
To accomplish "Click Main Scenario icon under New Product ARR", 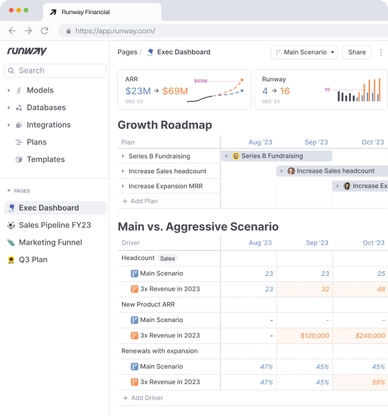I will 134,320.
